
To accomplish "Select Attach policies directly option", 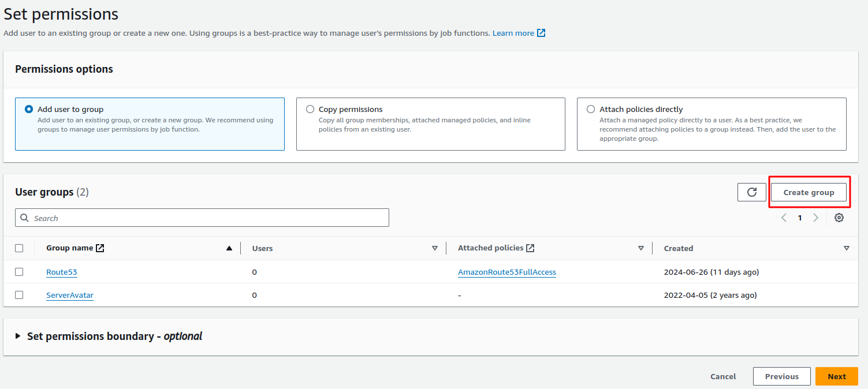I will 591,109.
